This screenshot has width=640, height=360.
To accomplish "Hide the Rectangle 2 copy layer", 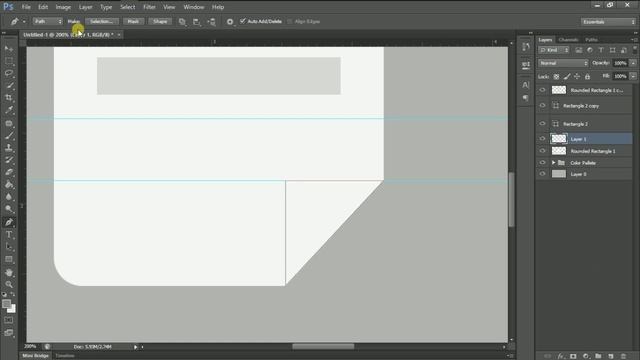I will pos(542,106).
